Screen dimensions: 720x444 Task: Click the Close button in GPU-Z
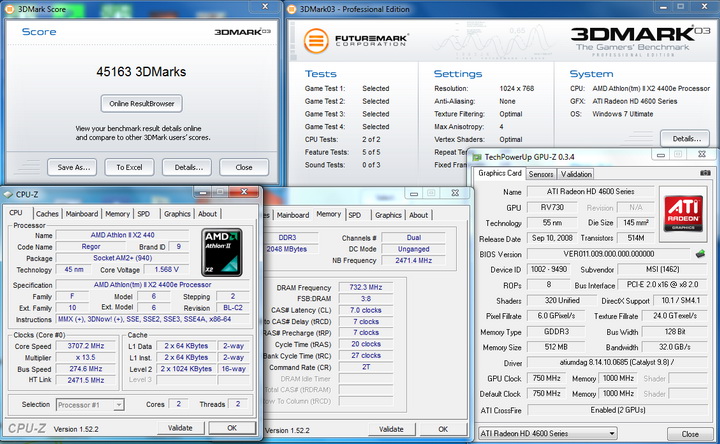690,434
